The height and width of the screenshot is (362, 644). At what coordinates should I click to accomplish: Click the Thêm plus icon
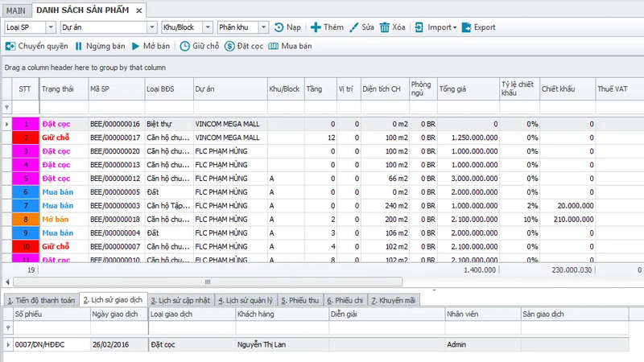pyautogui.click(x=316, y=27)
